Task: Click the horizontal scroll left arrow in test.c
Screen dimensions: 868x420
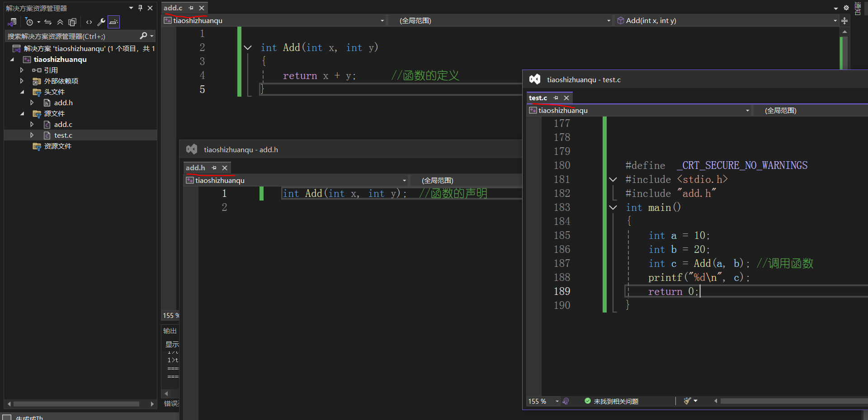Action: coord(716,401)
